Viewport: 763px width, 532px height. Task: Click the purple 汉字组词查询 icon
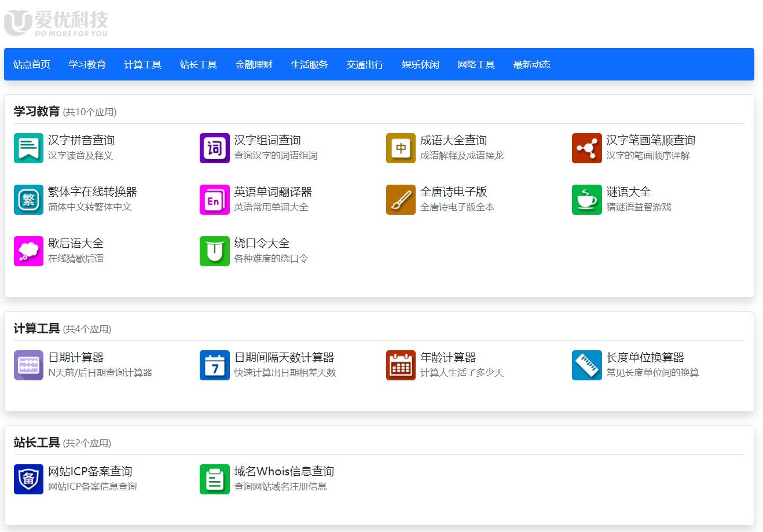(215, 148)
